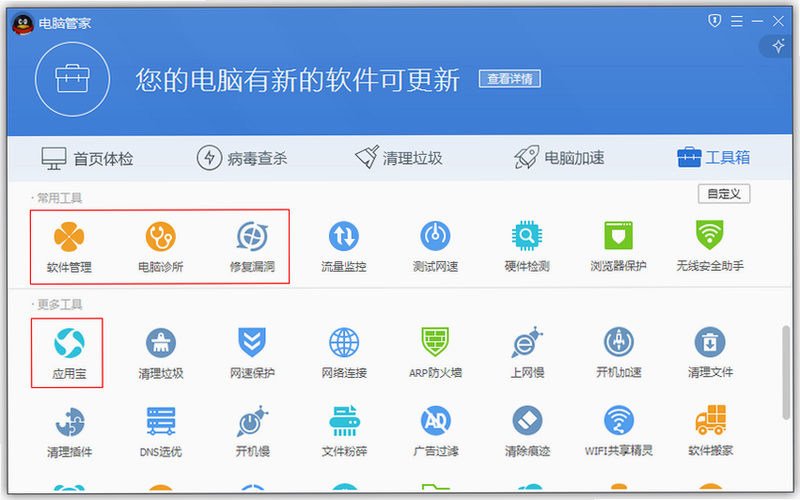Click the penguin 电脑管家 logo
Screen dimensions: 800x500
click(22, 23)
